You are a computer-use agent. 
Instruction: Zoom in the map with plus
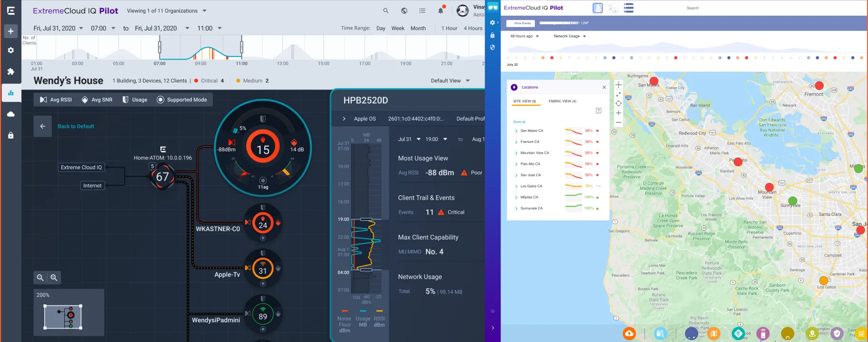click(x=618, y=113)
